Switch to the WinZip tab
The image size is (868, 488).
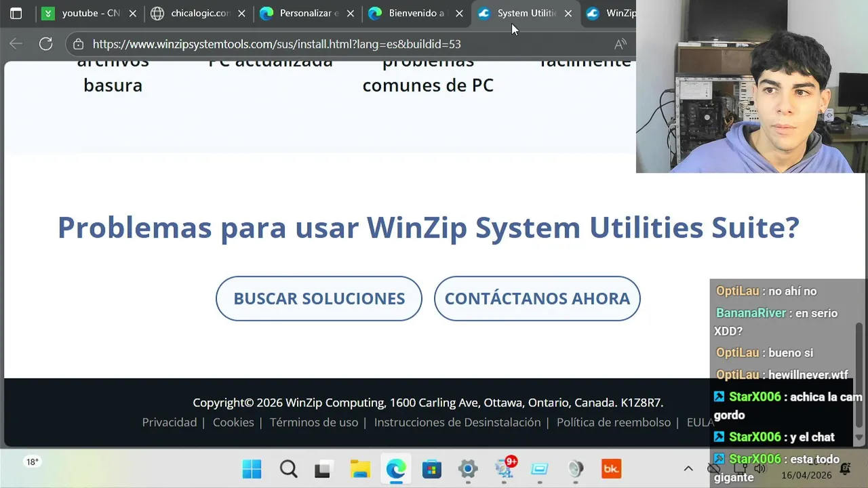click(610, 14)
